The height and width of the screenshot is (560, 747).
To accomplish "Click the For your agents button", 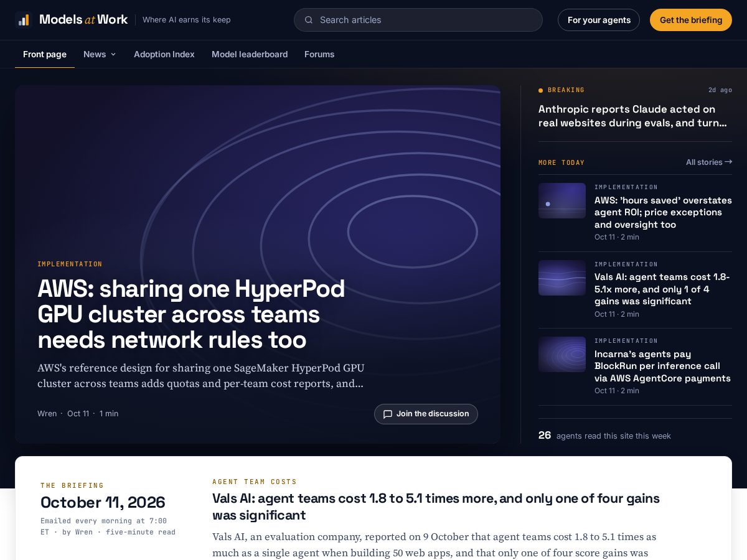I will coord(599,20).
